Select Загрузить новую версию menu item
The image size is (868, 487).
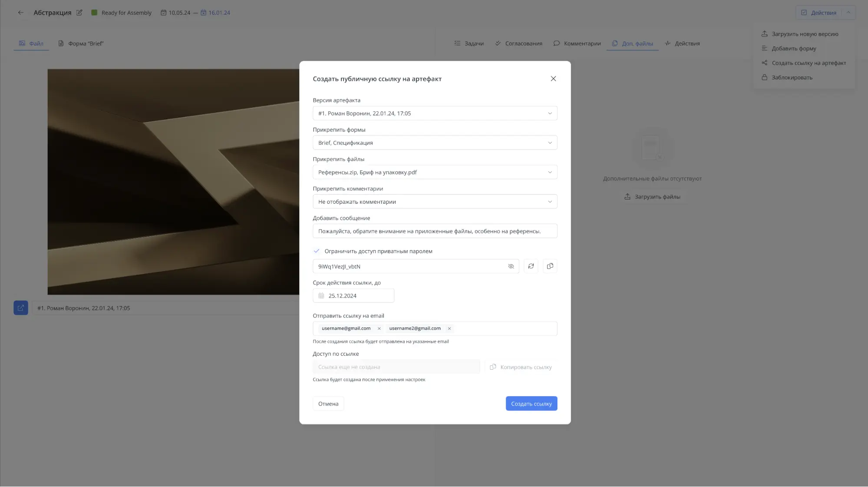coord(800,34)
